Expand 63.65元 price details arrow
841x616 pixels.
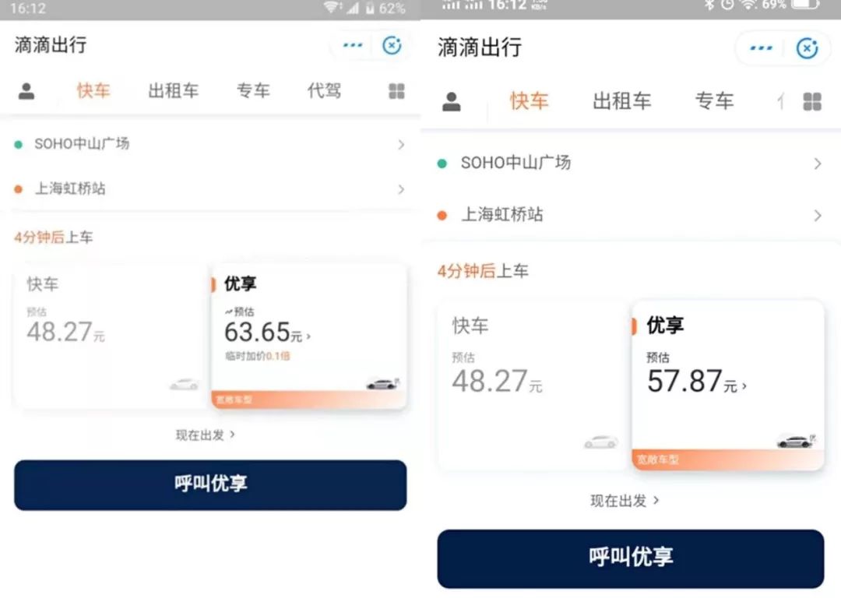coord(308,336)
